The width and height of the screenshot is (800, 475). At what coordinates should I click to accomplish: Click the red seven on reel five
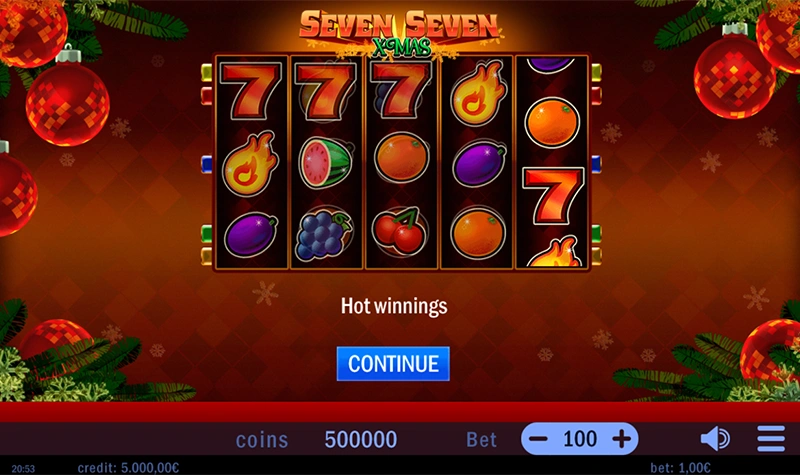(553, 196)
